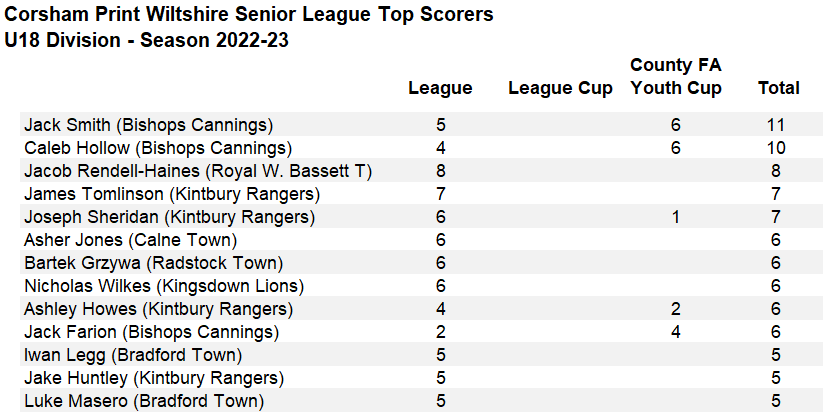Screen dimensions: 823x412
Task: Click Jack Farion (Bishops Cannings) name
Action: 151,332
